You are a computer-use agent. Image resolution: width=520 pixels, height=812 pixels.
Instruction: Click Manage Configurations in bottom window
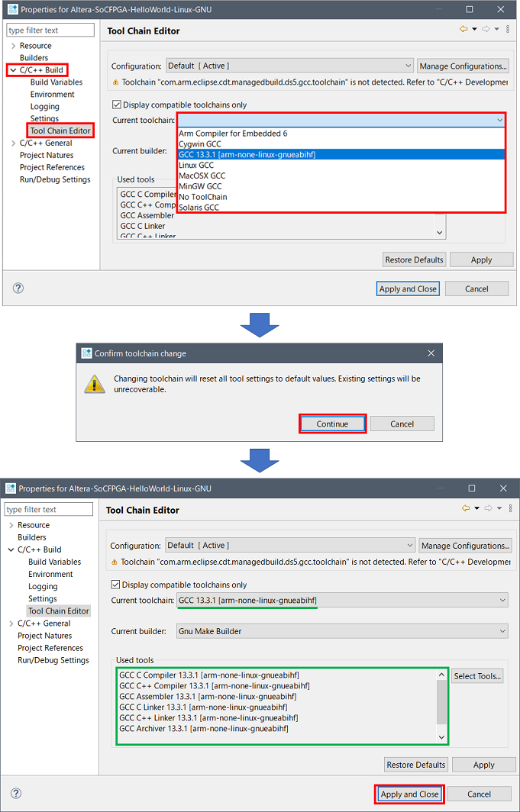[x=465, y=546]
